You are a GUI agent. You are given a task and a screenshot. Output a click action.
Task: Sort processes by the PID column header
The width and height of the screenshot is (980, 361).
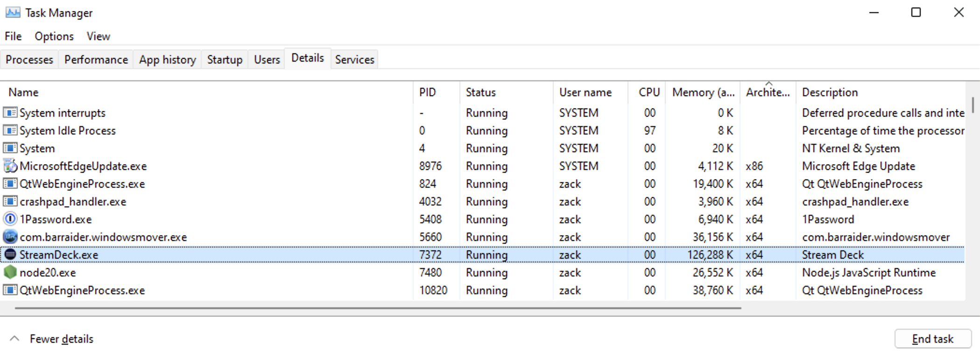point(427,92)
